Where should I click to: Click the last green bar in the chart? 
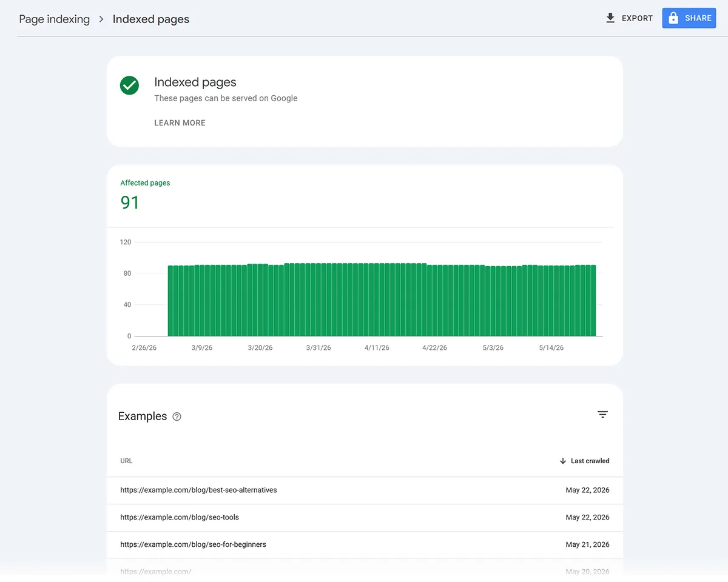tap(593, 300)
